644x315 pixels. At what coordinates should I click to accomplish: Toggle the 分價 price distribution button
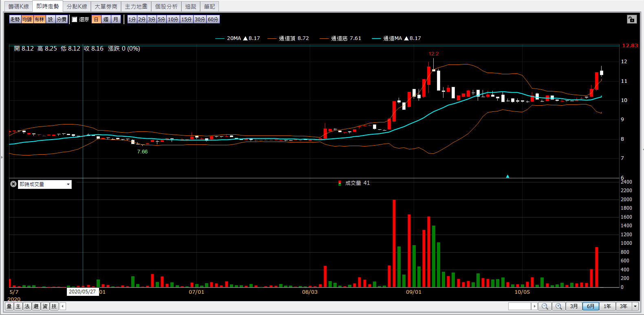(62, 19)
